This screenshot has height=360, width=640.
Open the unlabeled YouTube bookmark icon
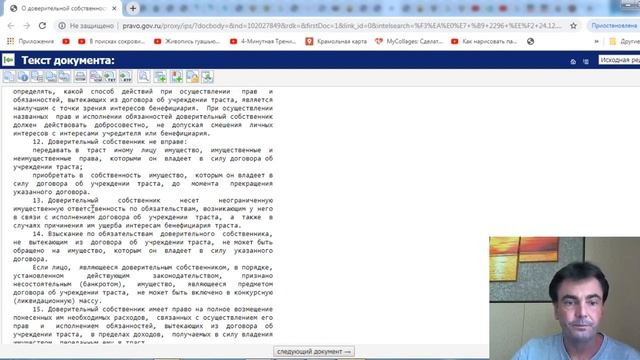coord(66,41)
